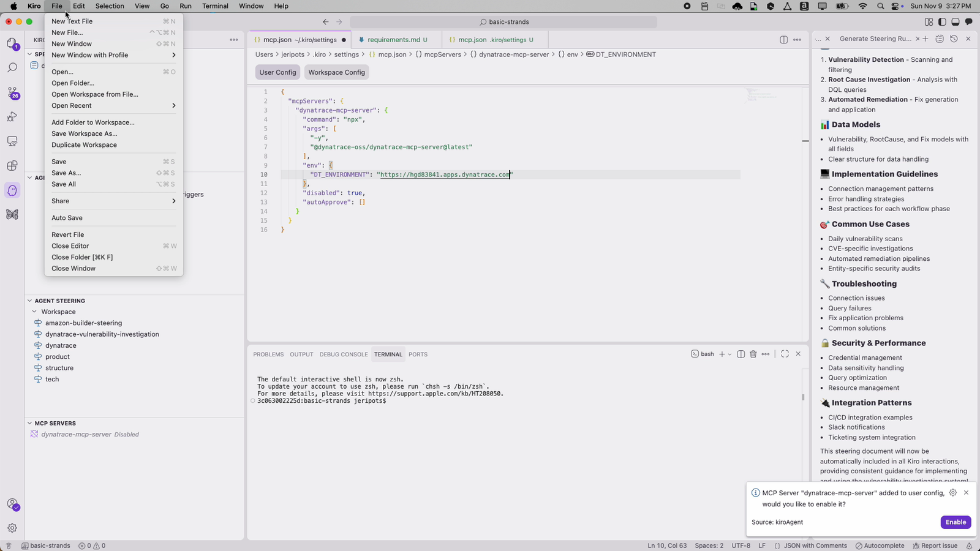Click Report issue in status bar
The height and width of the screenshot is (551, 980).
coord(935,545)
